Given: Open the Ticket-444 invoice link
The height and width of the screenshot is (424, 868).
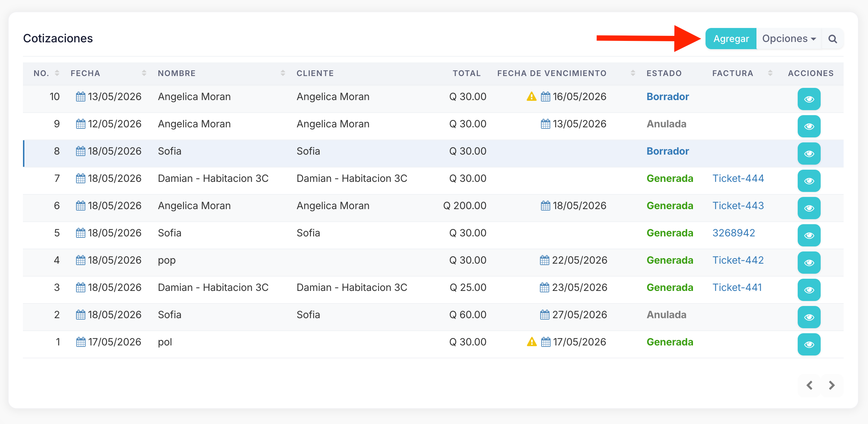Looking at the screenshot, I should tap(738, 178).
